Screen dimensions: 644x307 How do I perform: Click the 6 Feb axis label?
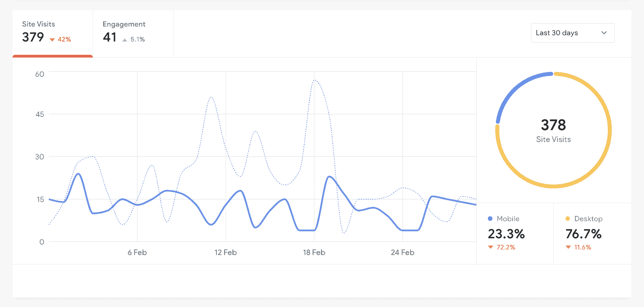137,253
